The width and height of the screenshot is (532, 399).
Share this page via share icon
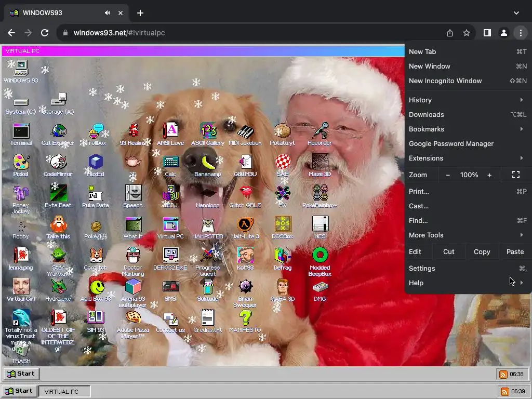(x=449, y=33)
